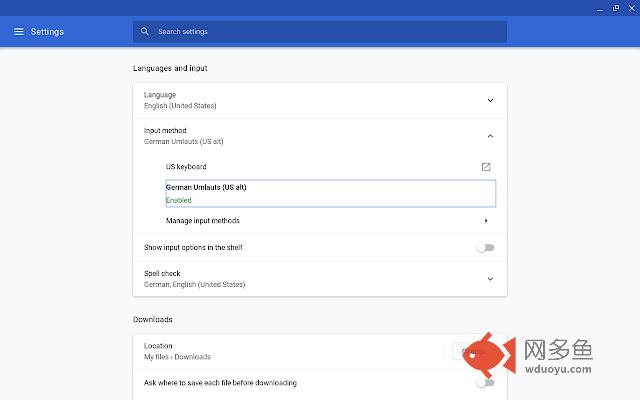This screenshot has height=400, width=640.
Task: Select German Umlauts (US alt) input method
Action: point(331,193)
